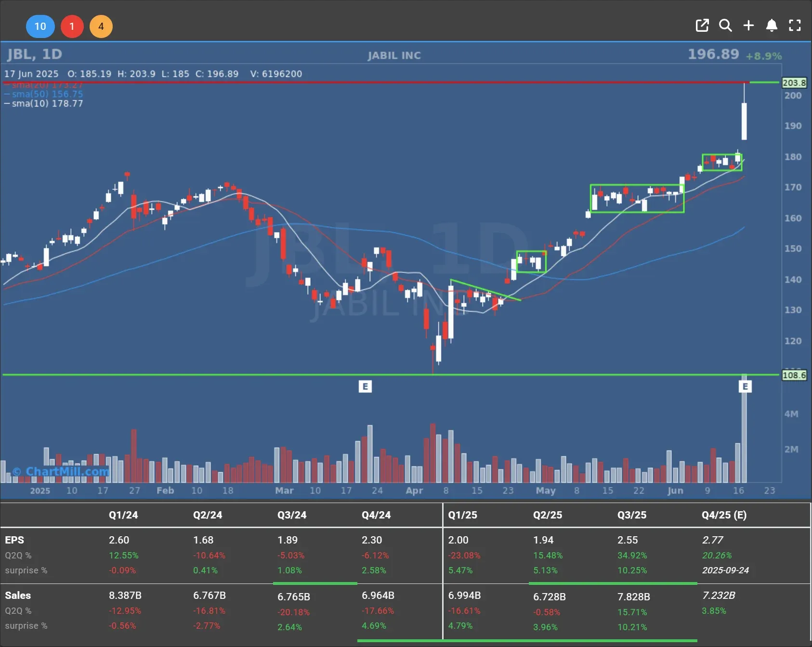Click the earnings E marker near March
The height and width of the screenshot is (647, 812).
365,386
